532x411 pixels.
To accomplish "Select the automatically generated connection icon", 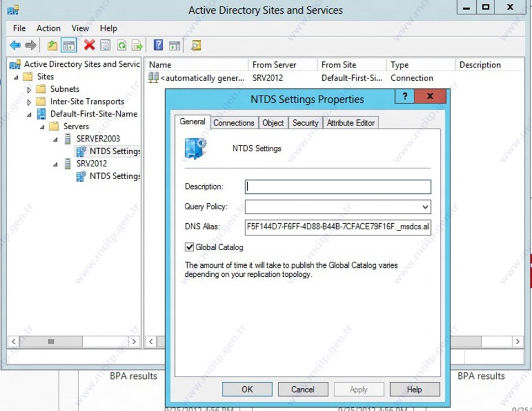I will coord(153,77).
